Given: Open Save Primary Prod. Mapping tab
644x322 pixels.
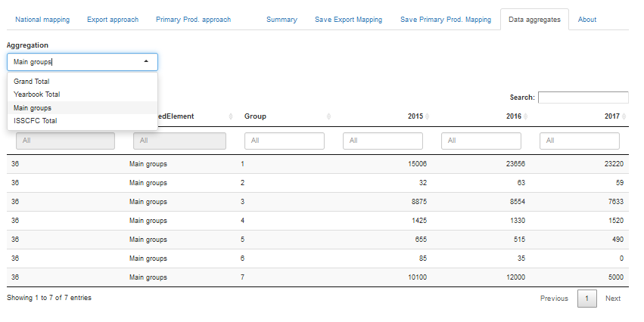Looking at the screenshot, I should [445, 20].
